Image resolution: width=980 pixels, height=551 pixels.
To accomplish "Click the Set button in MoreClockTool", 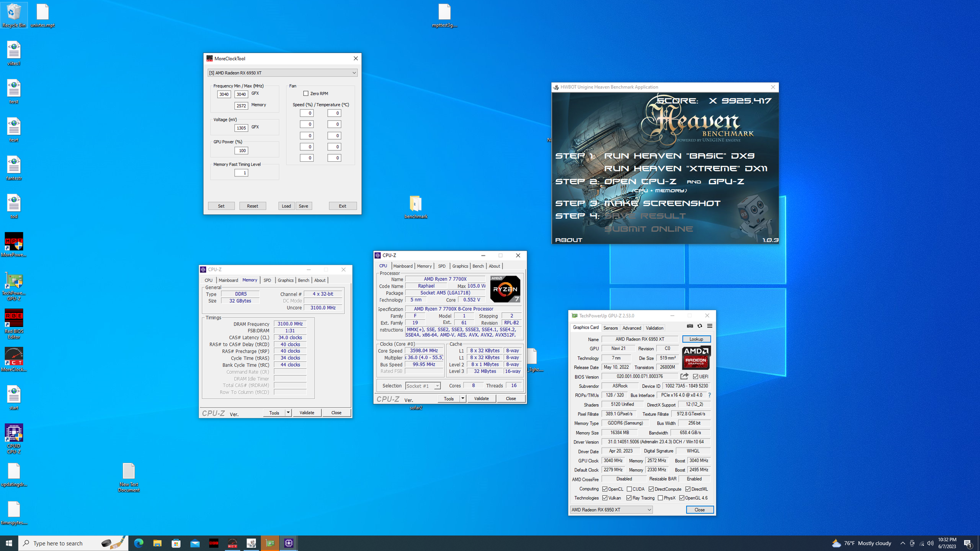I will (221, 206).
